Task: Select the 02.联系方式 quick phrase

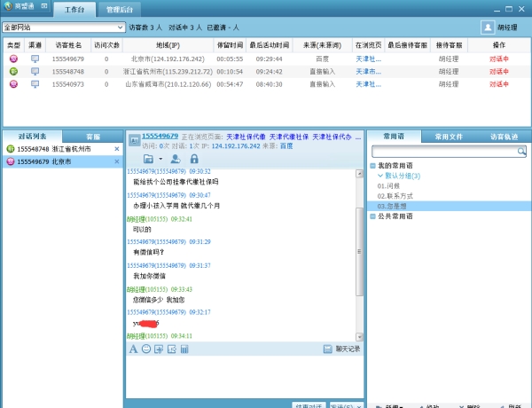Action: [395, 196]
